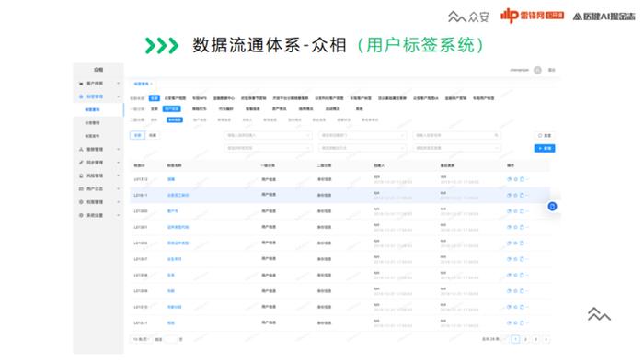Click the blue 新增 button
Screen dimensions: 644x362
[545, 149]
